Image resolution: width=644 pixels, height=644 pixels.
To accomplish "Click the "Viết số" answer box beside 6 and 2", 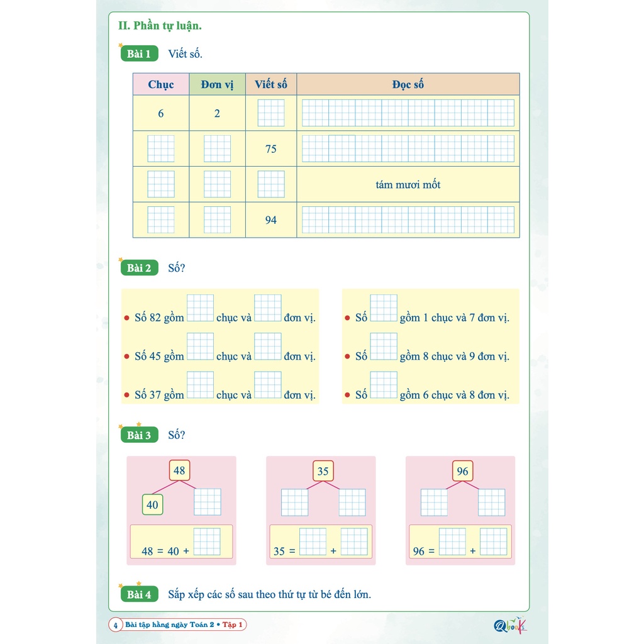I will click(x=270, y=113).
